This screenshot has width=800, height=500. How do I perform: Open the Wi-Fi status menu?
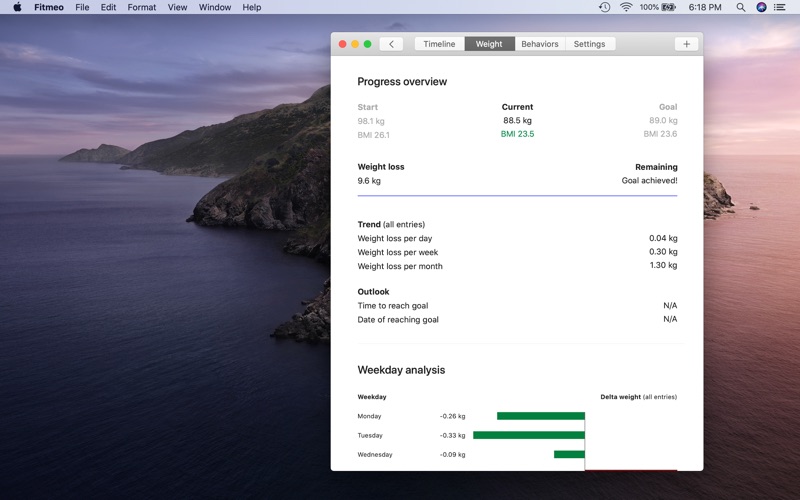pyautogui.click(x=626, y=7)
